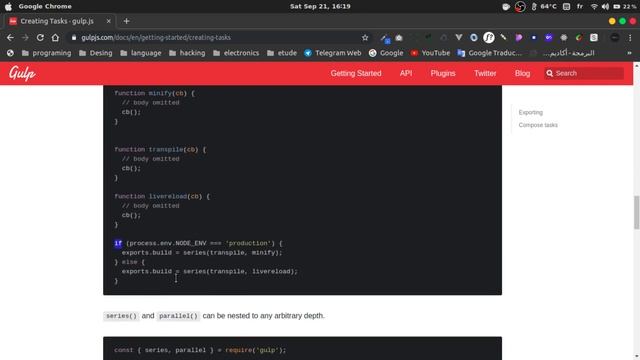
Task: Expand the electronics bookmarks folder
Action: pyautogui.click(x=236, y=53)
